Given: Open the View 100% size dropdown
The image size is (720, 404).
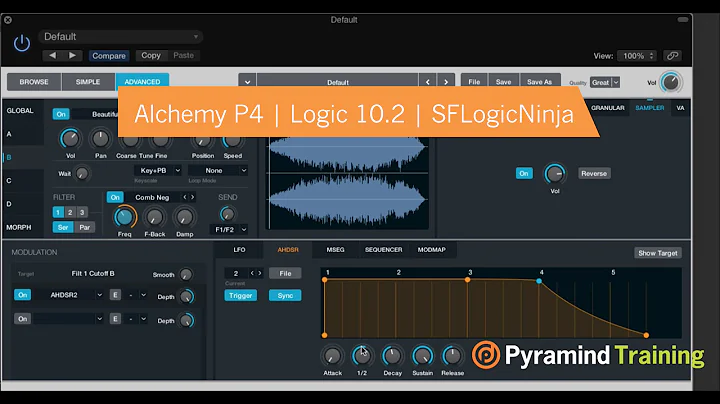Looking at the screenshot, I should [x=636, y=56].
